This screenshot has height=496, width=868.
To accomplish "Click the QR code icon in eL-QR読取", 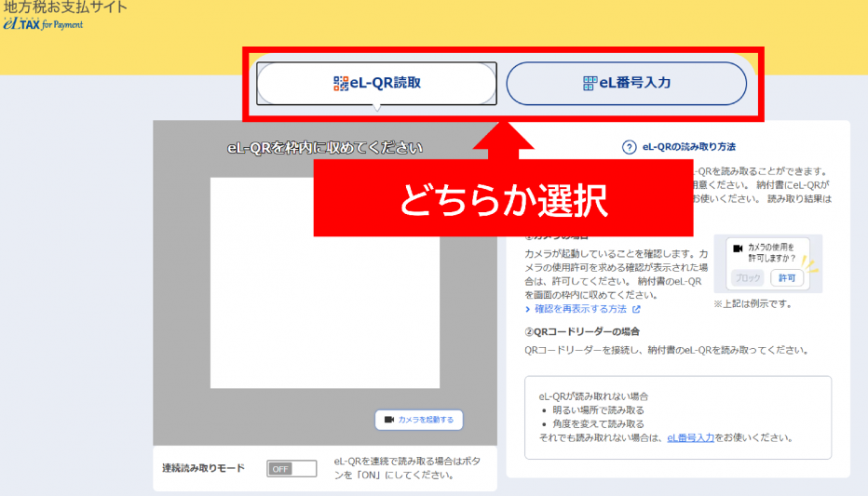I will click(x=341, y=84).
